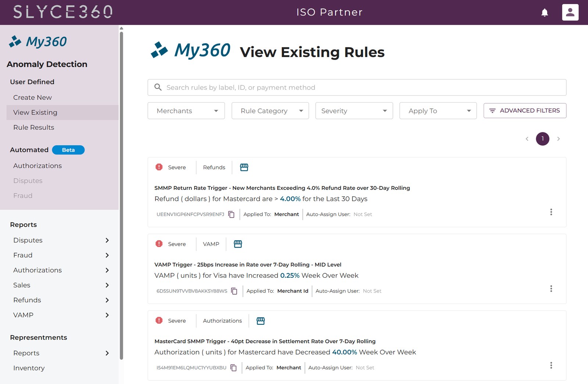This screenshot has height=384, width=588.
Task: Click the rule search input field
Action: click(357, 88)
